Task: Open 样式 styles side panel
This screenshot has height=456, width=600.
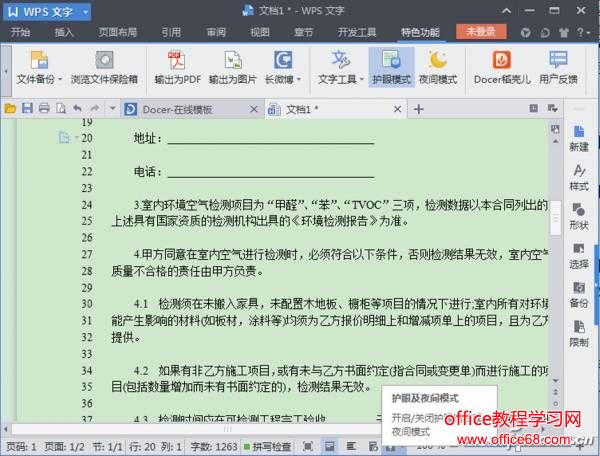Action: click(x=579, y=178)
